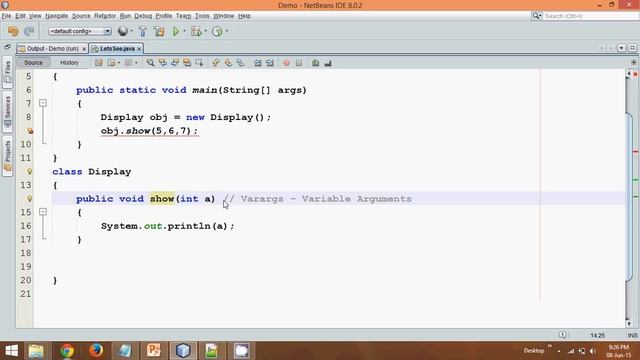Switch to the History view
This screenshot has width=640, height=360.
69,62
